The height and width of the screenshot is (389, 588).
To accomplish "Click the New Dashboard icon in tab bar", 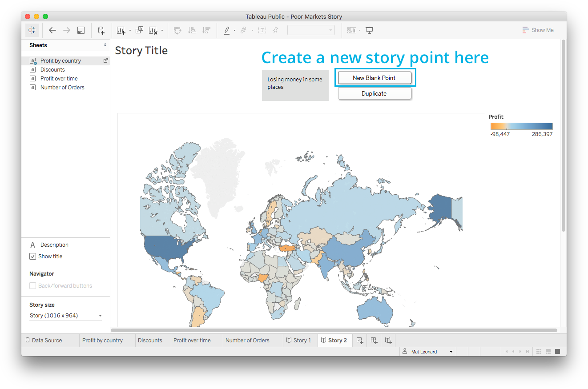I will click(x=374, y=341).
